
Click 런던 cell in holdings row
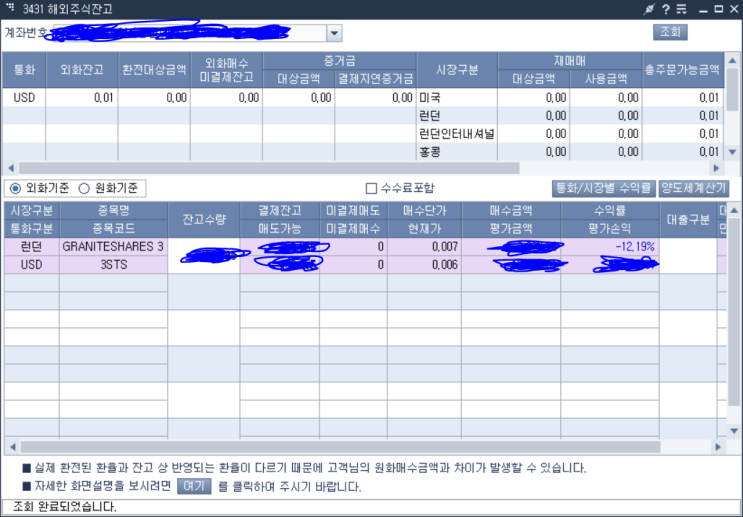pos(32,247)
